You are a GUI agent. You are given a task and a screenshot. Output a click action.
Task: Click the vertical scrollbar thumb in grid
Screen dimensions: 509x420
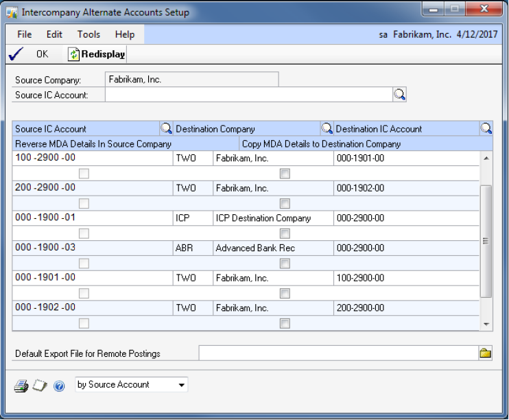(x=486, y=240)
